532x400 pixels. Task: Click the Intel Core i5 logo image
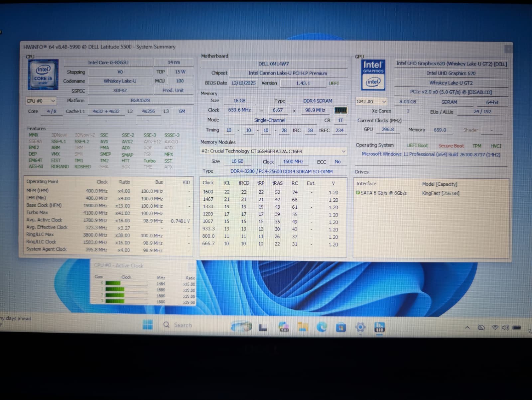click(x=43, y=75)
